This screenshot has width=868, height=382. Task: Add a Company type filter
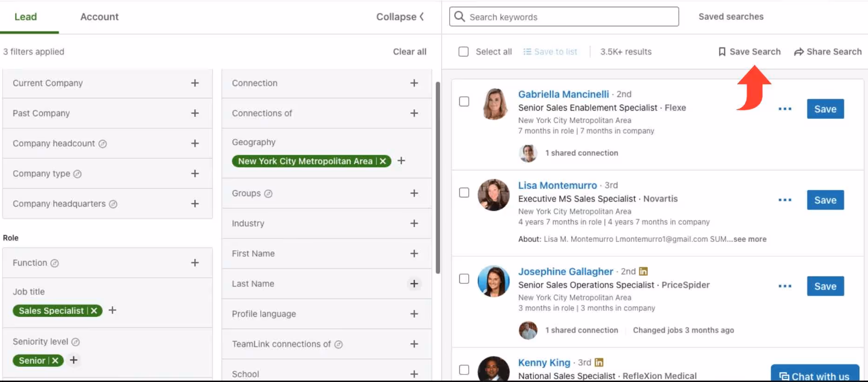195,174
